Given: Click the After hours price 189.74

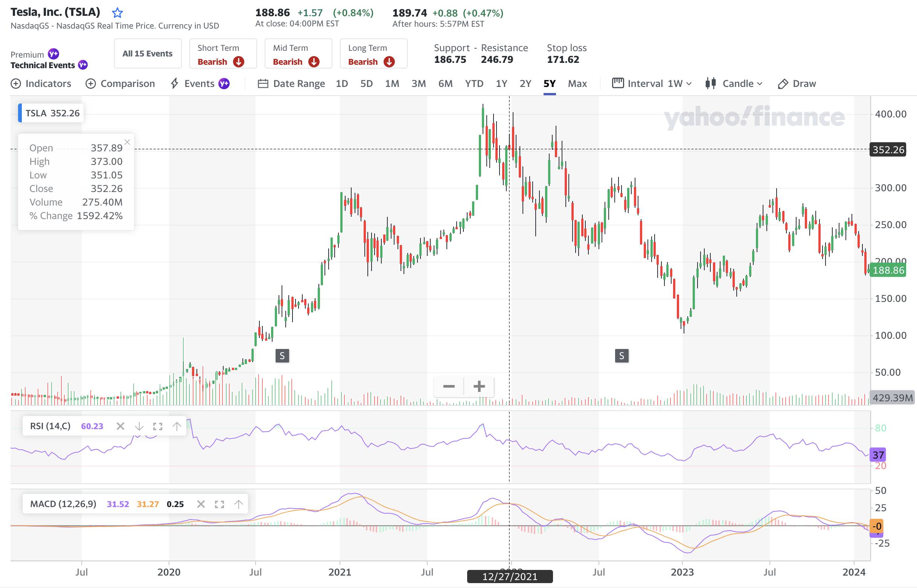Looking at the screenshot, I should (410, 13).
